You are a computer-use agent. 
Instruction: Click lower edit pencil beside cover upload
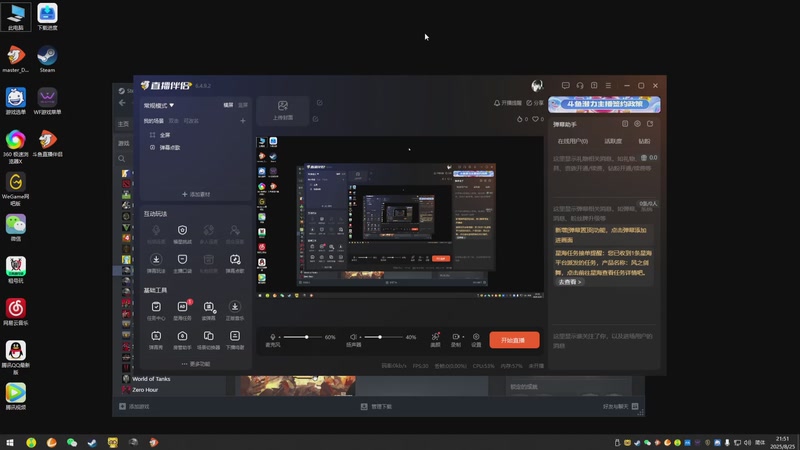[315, 119]
